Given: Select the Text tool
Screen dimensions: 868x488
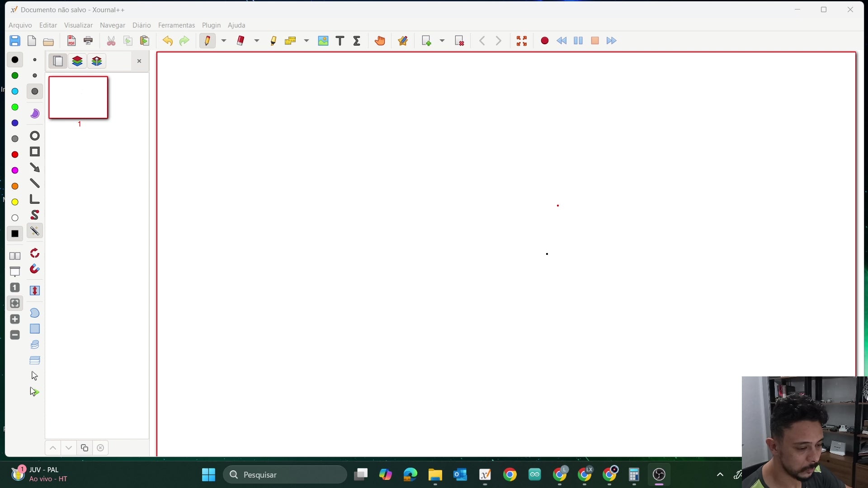Looking at the screenshot, I should 340,41.
